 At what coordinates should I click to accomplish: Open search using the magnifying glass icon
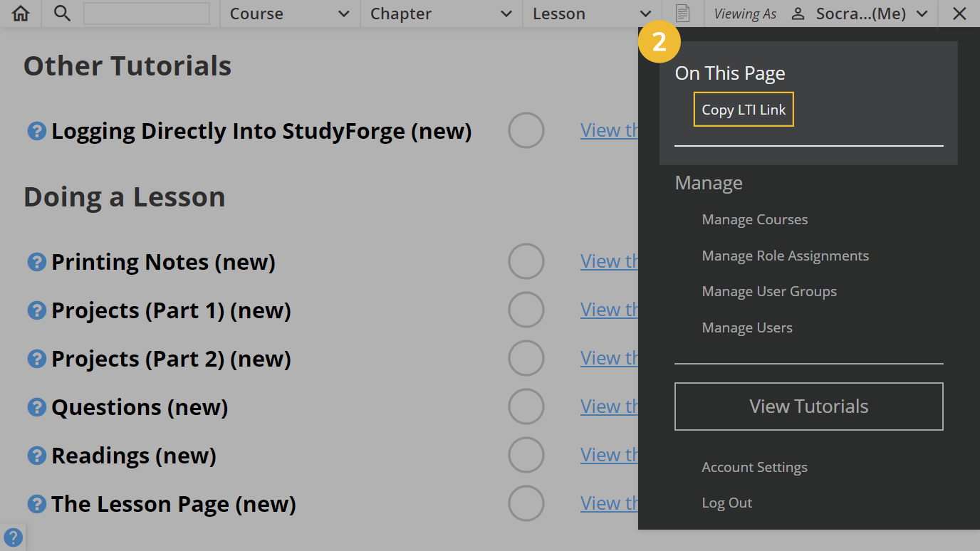(62, 13)
